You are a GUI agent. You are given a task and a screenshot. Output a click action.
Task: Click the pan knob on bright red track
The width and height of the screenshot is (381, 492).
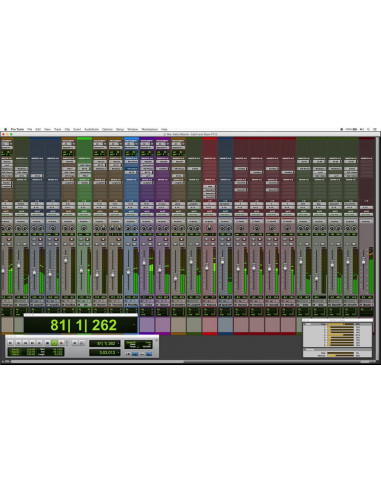[x=209, y=228]
